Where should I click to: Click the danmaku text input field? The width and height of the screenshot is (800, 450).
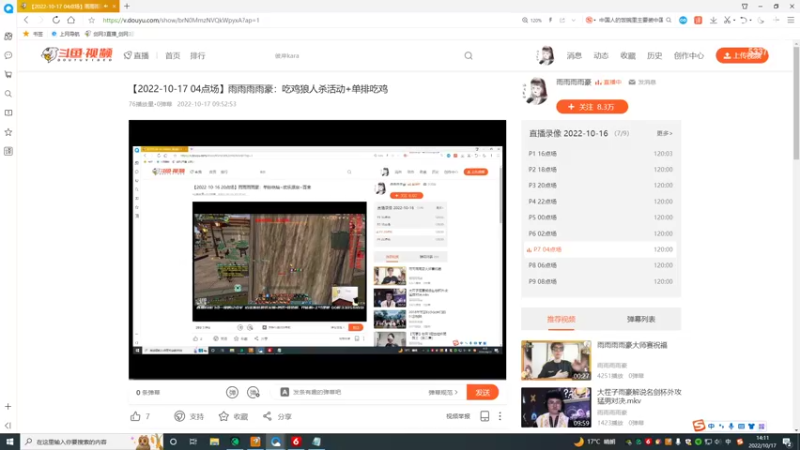[357, 392]
